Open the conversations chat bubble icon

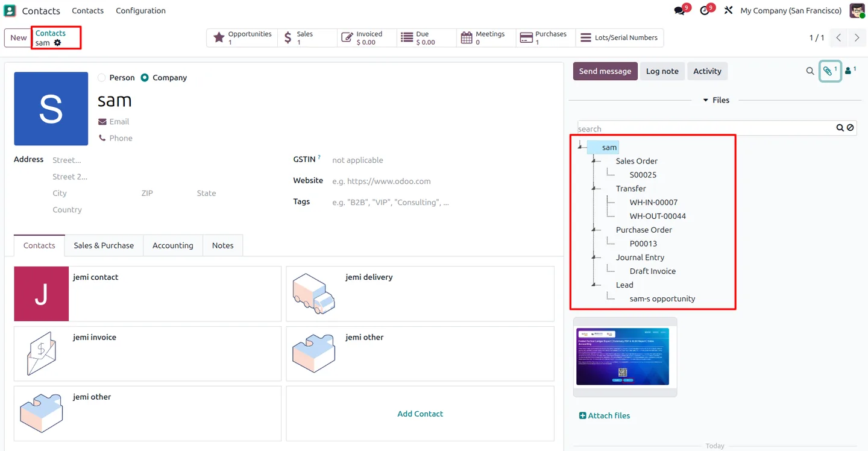pos(680,11)
